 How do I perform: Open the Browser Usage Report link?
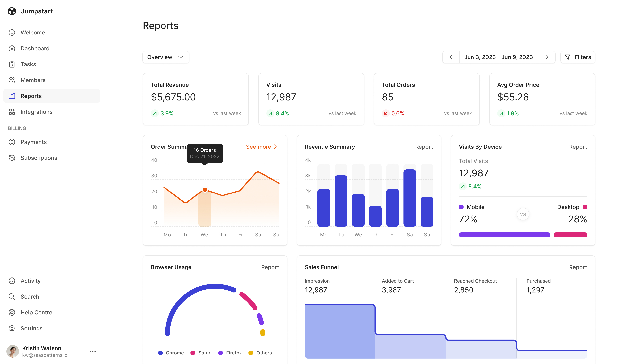pos(270,267)
